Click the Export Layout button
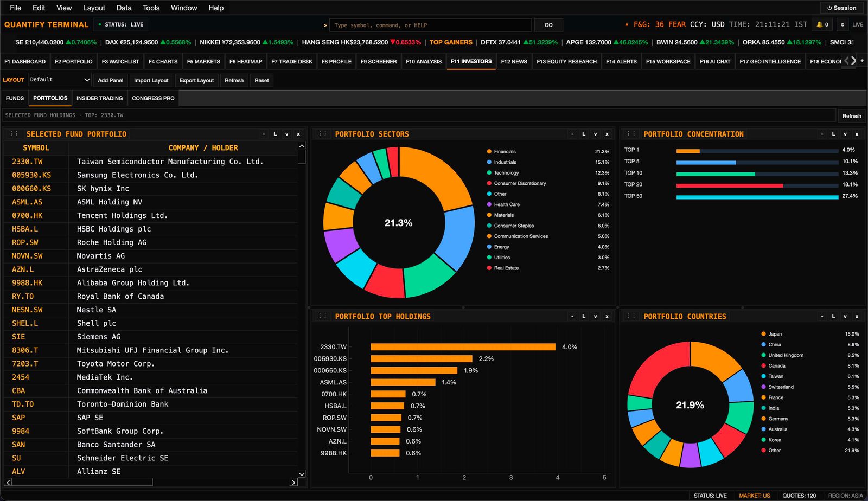Viewport: 868px width, 501px height. point(196,80)
